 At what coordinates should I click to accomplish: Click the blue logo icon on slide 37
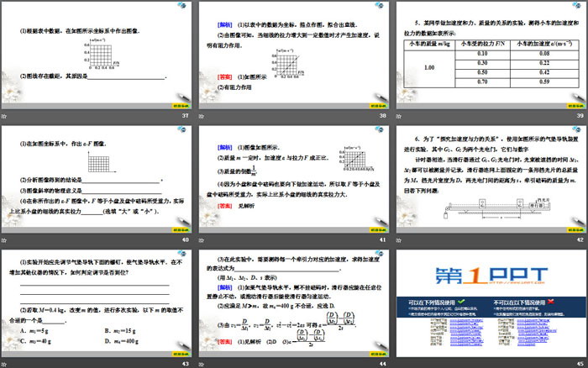click(x=182, y=5)
